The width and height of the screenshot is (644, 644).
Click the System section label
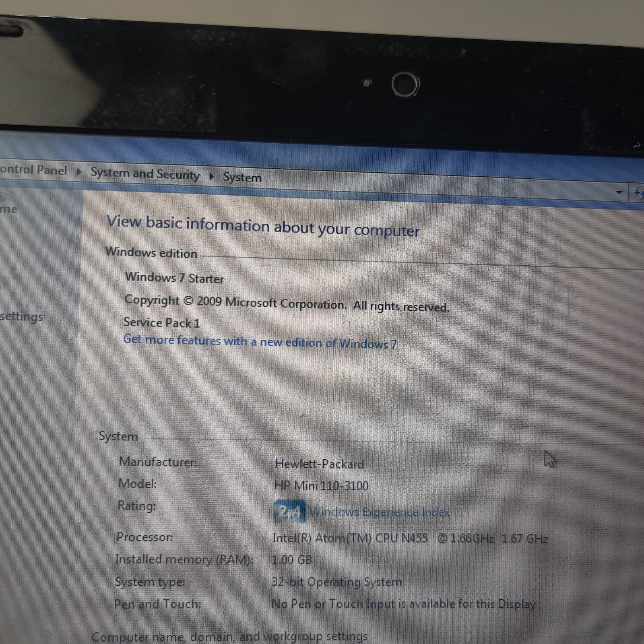click(118, 436)
